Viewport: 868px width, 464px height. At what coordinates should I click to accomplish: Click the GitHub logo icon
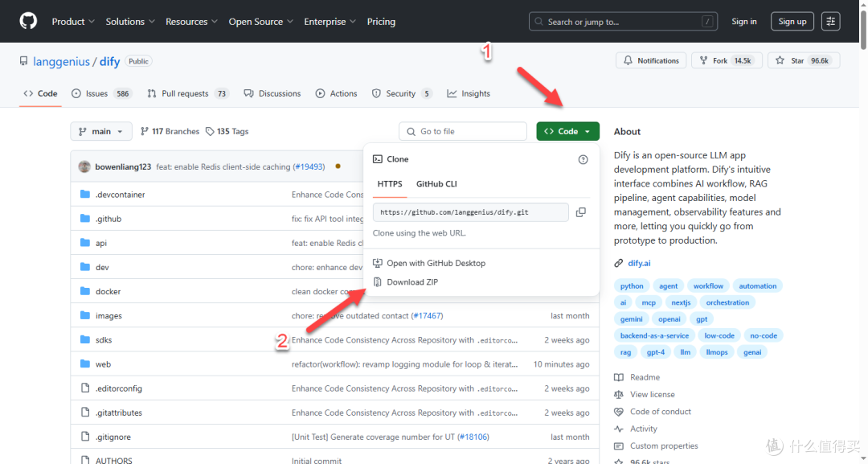pos(28,21)
